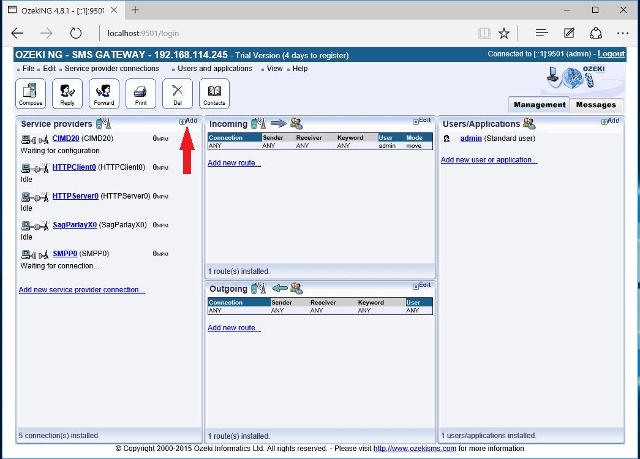640x459 pixels.
Task: Click 'Waiting for configuration' status text
Action: [x=60, y=151]
